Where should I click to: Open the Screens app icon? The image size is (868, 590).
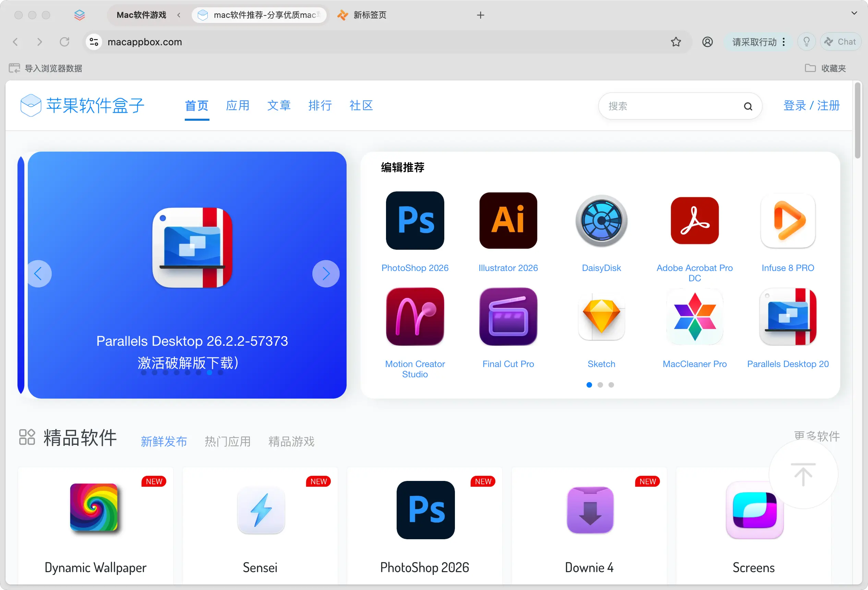click(754, 510)
